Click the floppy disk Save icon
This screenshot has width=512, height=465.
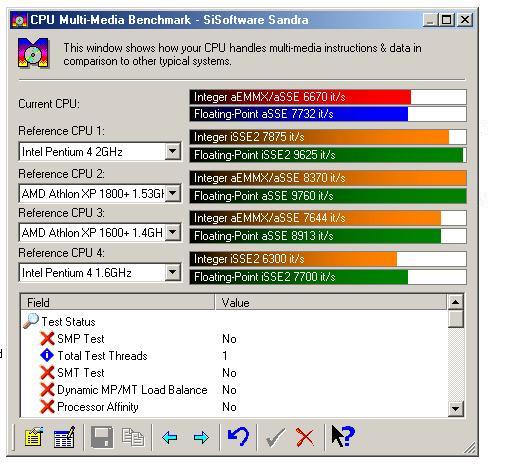pyautogui.click(x=102, y=437)
